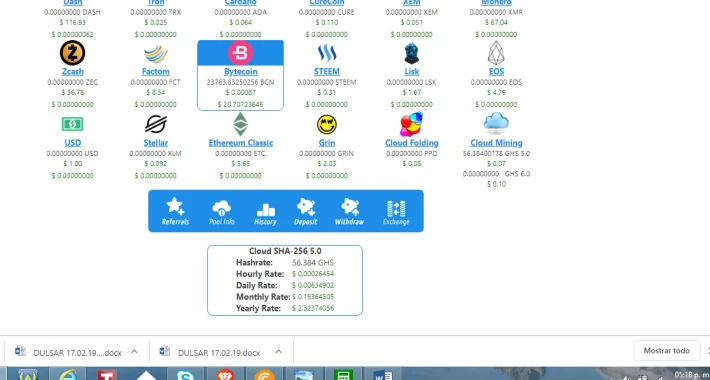Image resolution: width=710 pixels, height=380 pixels.
Task: Click the Cloud Mining cloud icon
Action: click(496, 123)
